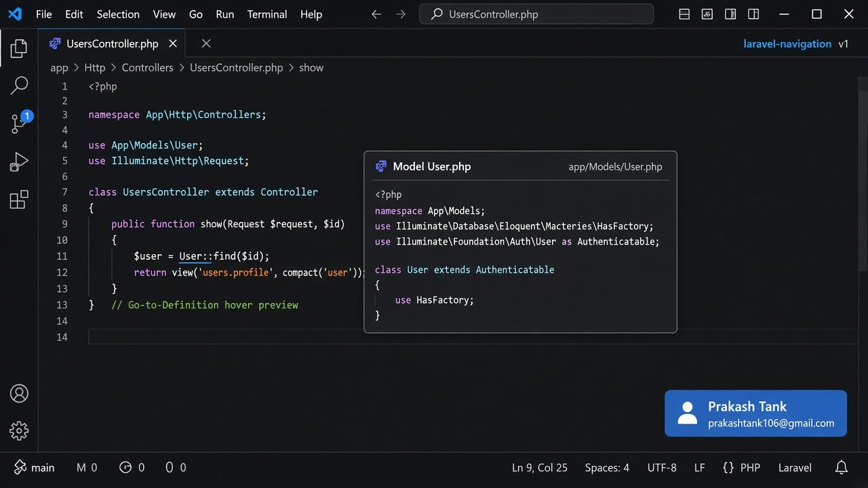
Task: Click the Go-to-Definition hover preview comment
Action: click(x=205, y=305)
